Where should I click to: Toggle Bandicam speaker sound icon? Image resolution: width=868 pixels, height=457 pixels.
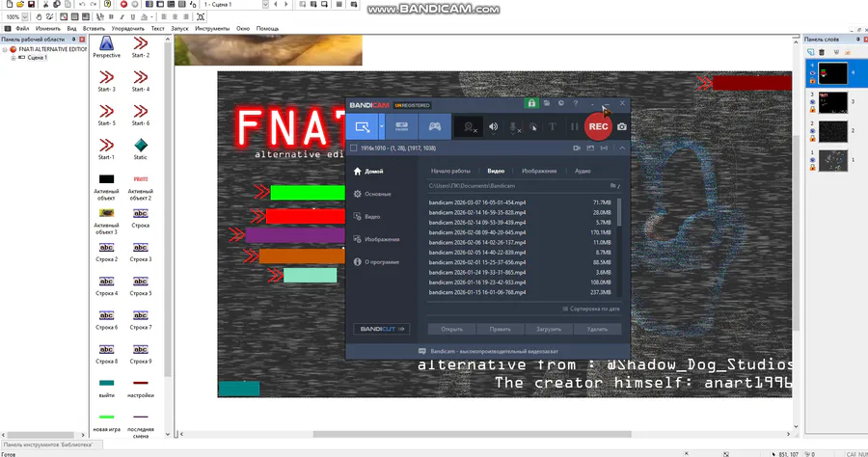(x=493, y=126)
